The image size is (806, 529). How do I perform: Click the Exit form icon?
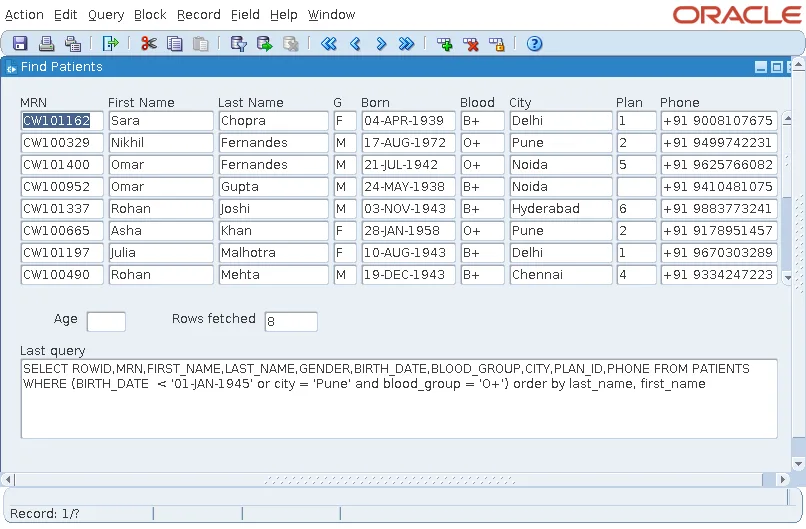111,44
